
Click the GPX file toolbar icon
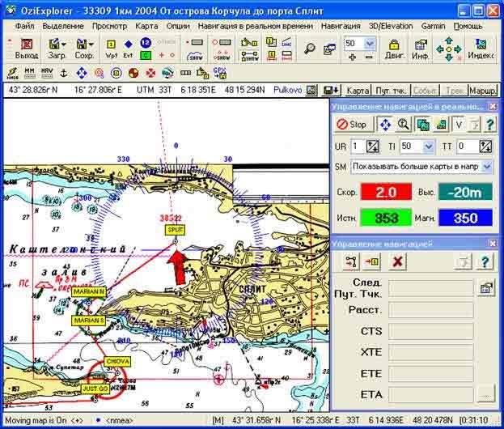click(x=220, y=73)
